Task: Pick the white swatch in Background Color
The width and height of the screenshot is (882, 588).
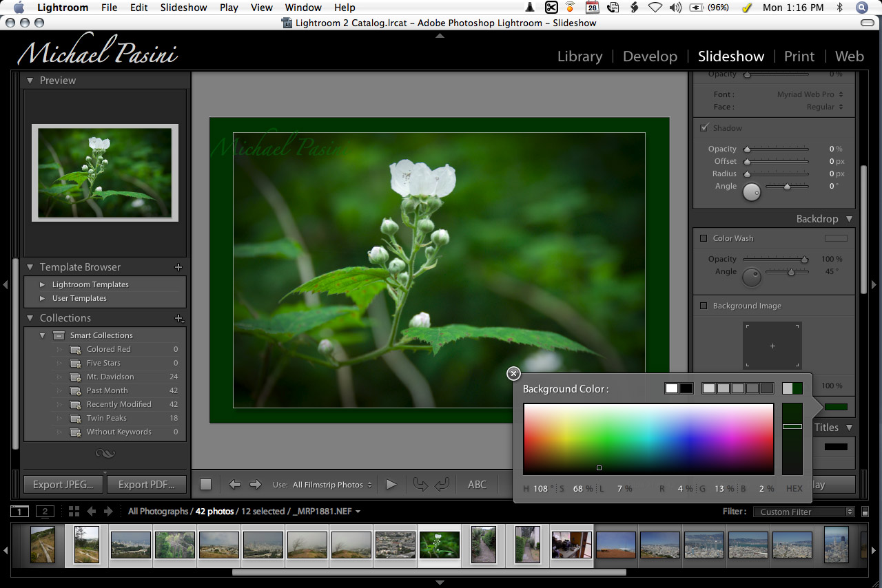Action: (671, 388)
